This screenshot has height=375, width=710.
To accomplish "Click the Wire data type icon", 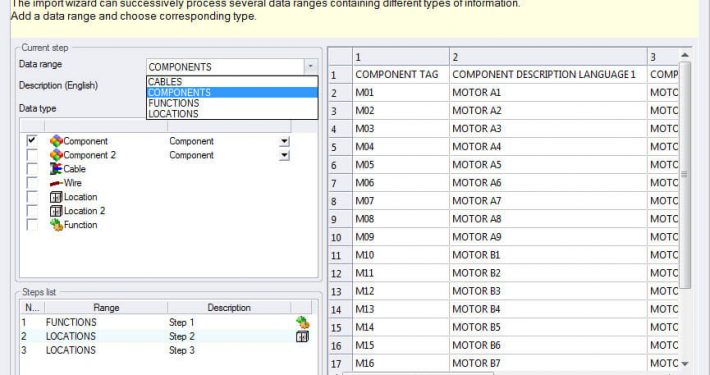I will pos(56,183).
